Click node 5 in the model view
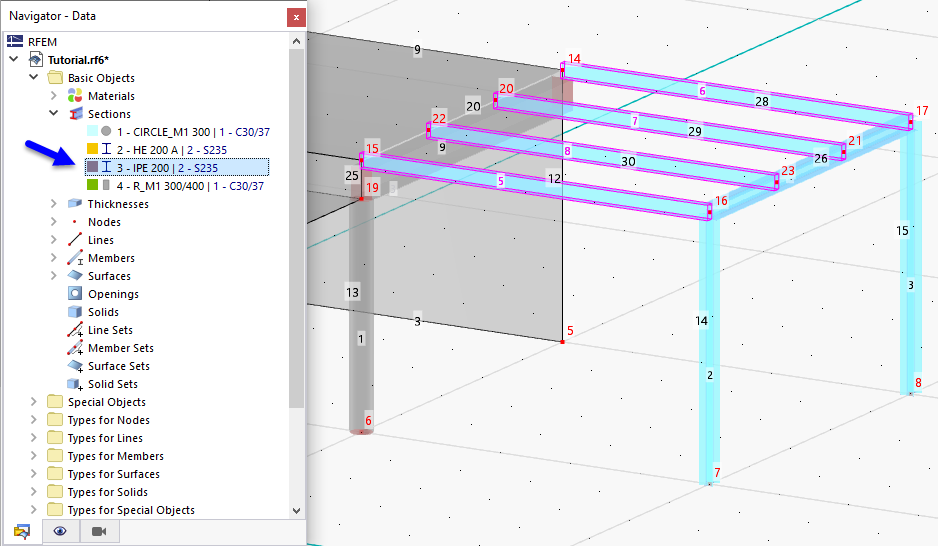 (562, 341)
